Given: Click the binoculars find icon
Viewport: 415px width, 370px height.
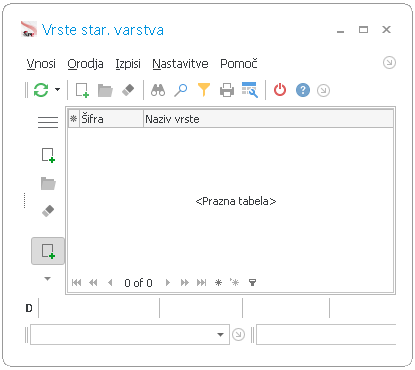Looking at the screenshot, I should pyautogui.click(x=158, y=90).
